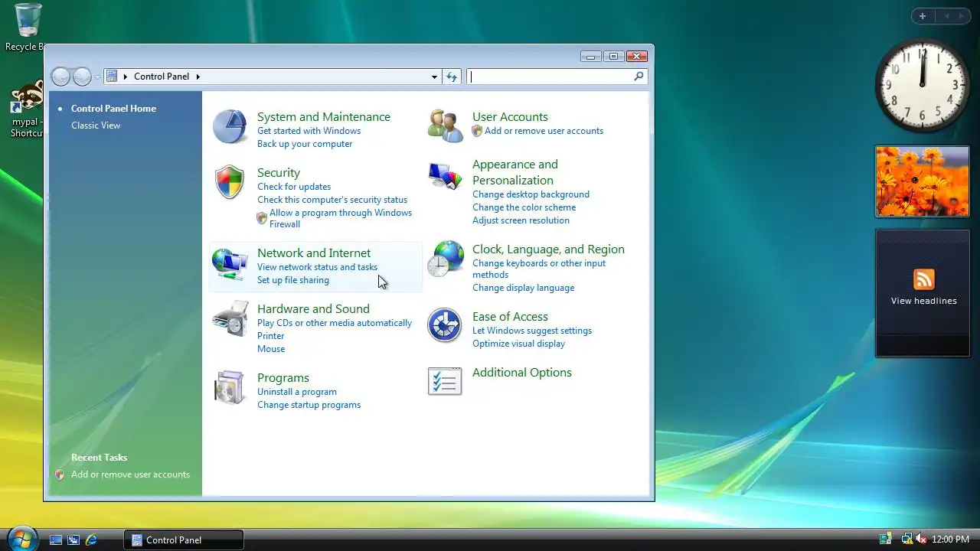Click Allow a program through Windows Firewall
Viewport: 980px width, 551px height.
[x=341, y=218]
